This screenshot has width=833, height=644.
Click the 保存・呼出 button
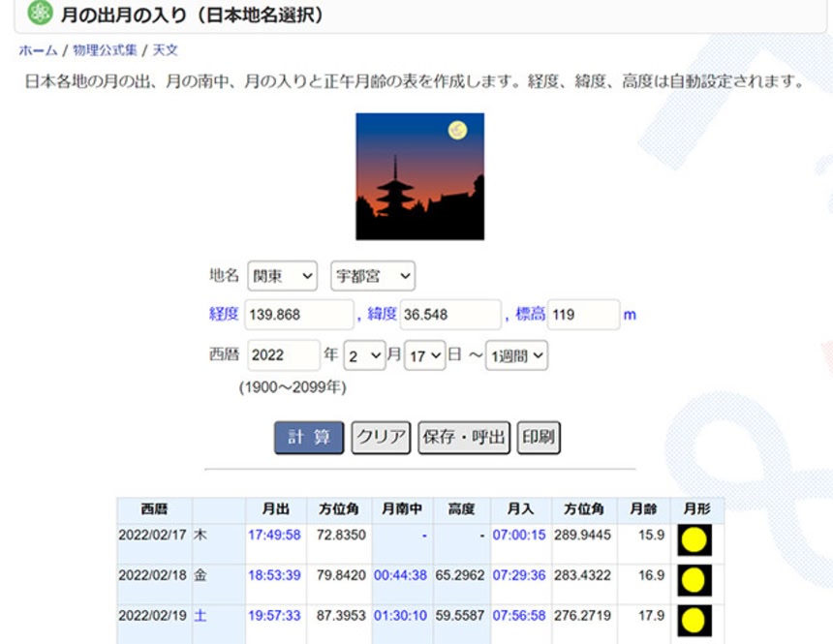pos(464,437)
